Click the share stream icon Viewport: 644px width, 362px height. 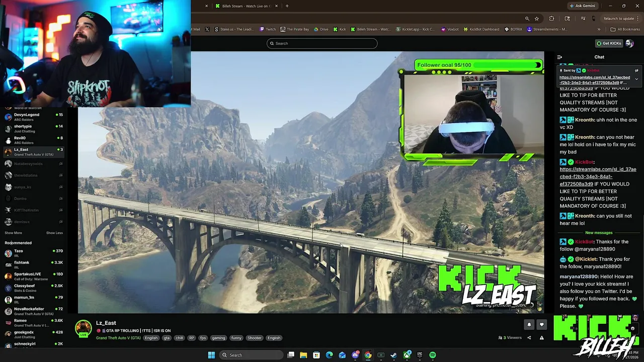pos(529,338)
